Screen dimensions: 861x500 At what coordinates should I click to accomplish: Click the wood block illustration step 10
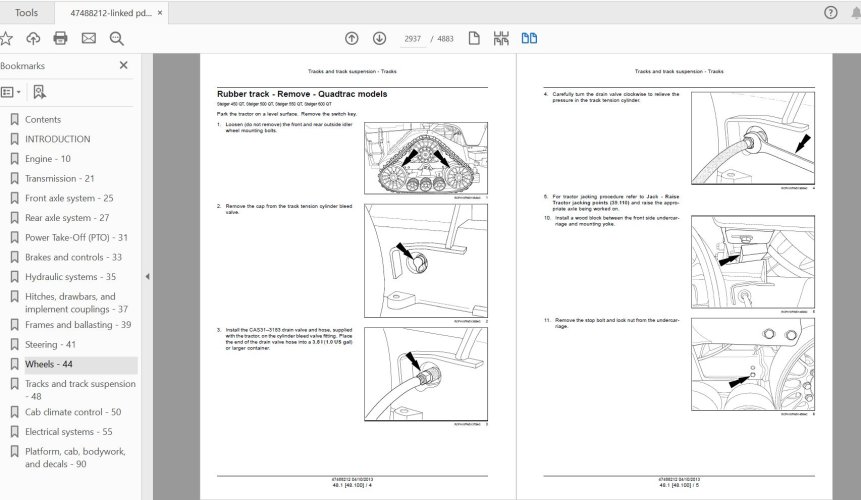pyautogui.click(x=753, y=262)
